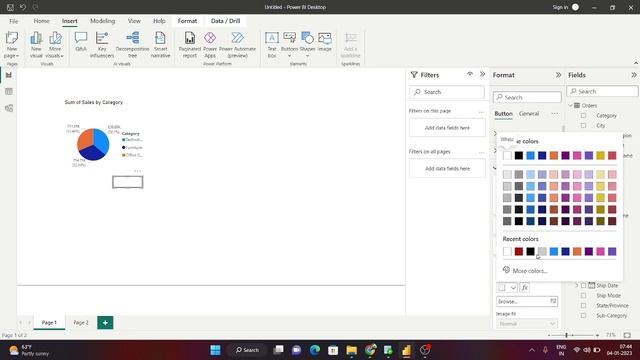Click the Add a sparkline icon
Image resolution: width=640 pixels, height=360 pixels.
click(x=350, y=44)
